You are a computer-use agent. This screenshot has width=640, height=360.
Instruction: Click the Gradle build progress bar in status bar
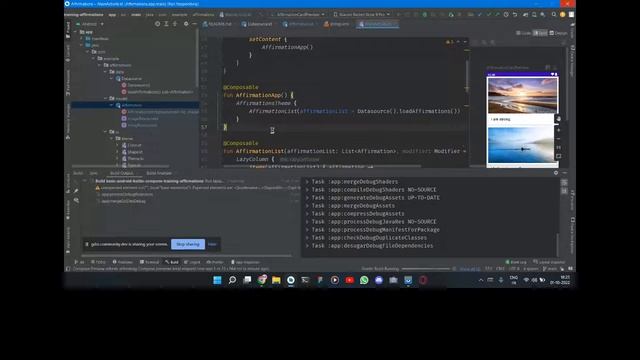[425, 269]
